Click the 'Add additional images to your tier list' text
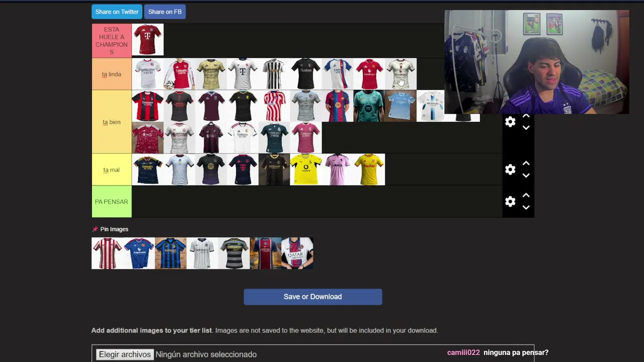The height and width of the screenshot is (362, 644). 151,330
